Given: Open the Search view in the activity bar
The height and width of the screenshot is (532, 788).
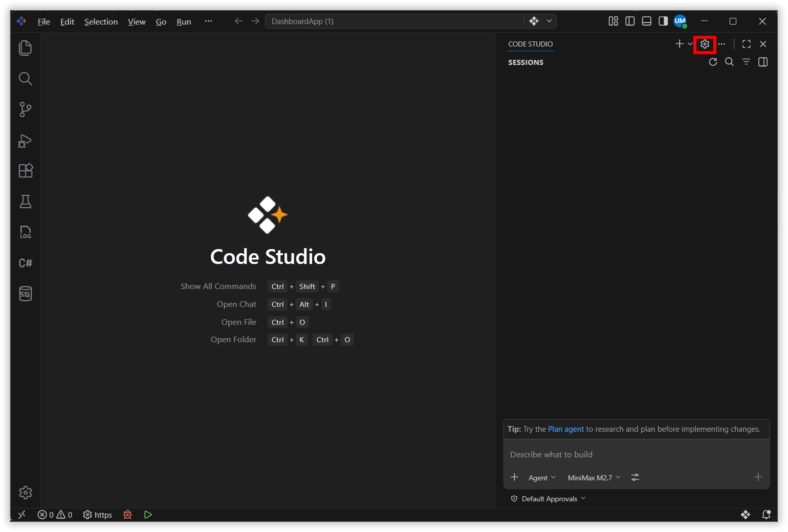Looking at the screenshot, I should 25,79.
